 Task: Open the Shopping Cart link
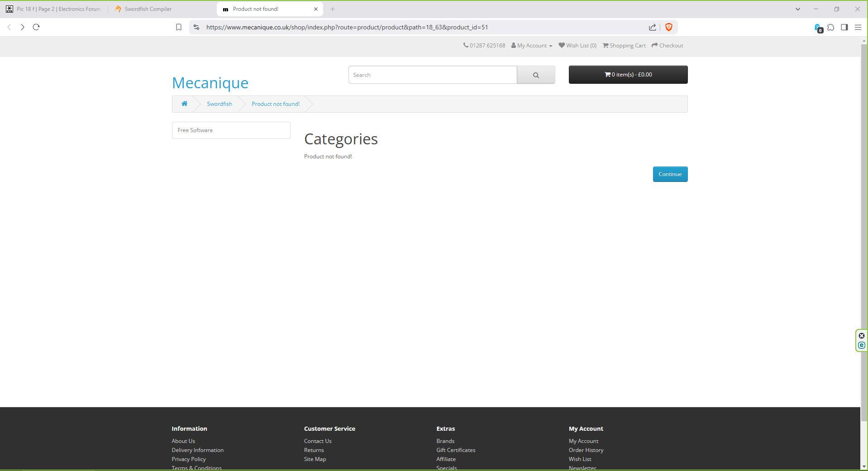[x=624, y=46]
